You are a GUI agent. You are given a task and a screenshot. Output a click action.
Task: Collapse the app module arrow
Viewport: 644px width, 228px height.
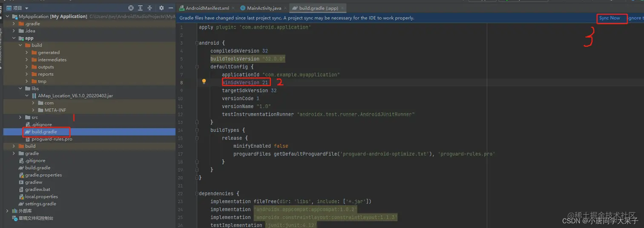click(x=14, y=38)
